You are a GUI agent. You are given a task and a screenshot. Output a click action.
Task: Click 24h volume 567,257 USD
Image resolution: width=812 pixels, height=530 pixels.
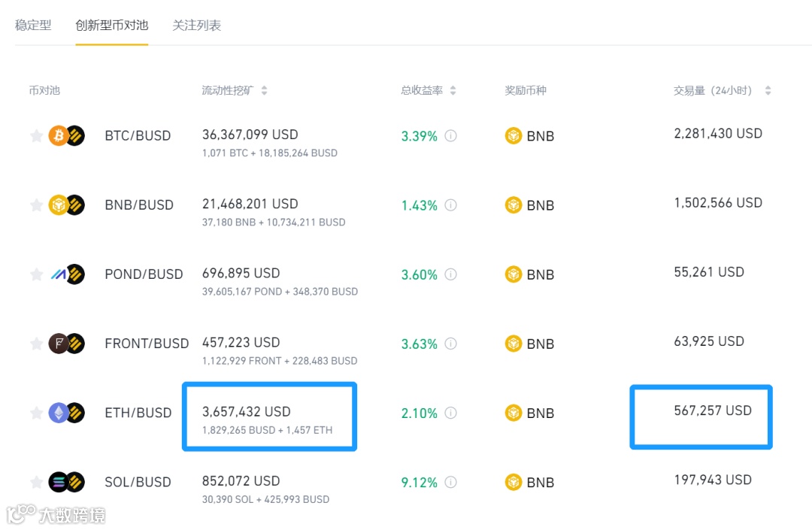coord(713,411)
